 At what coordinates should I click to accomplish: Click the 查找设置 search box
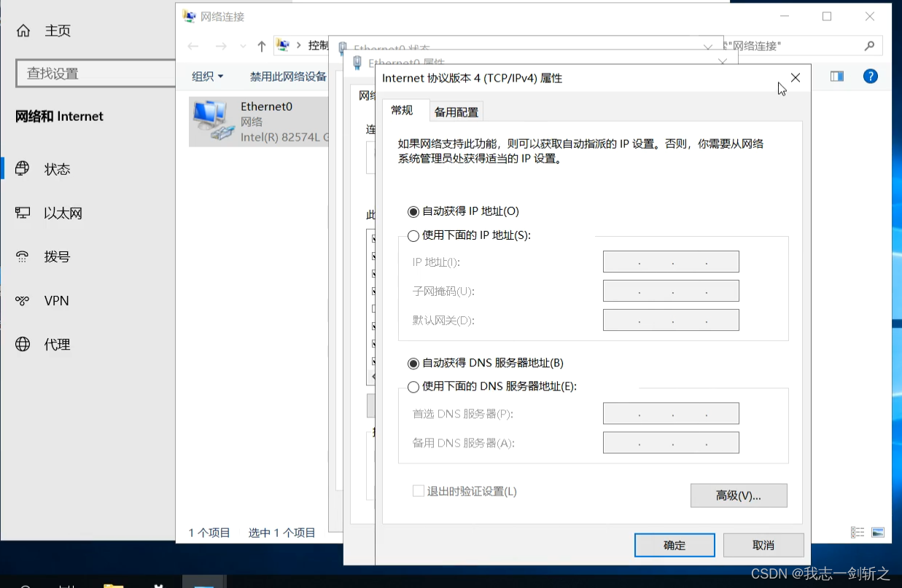(95, 74)
